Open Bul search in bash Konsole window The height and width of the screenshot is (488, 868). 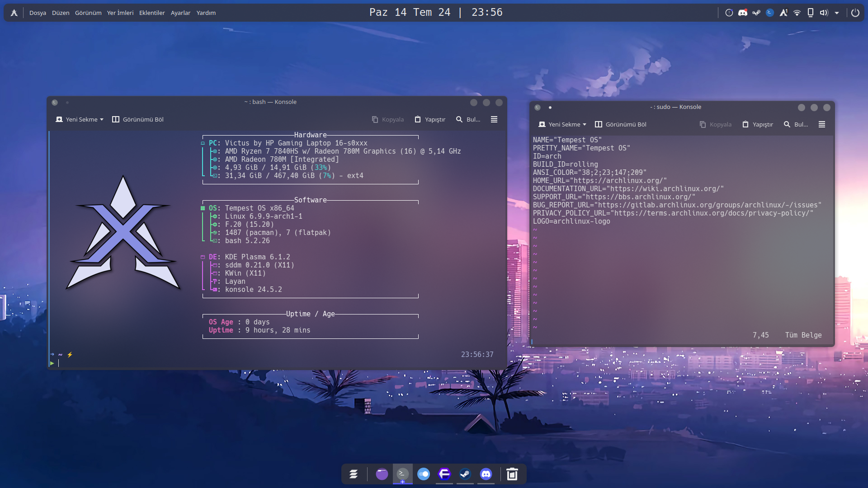click(x=468, y=119)
